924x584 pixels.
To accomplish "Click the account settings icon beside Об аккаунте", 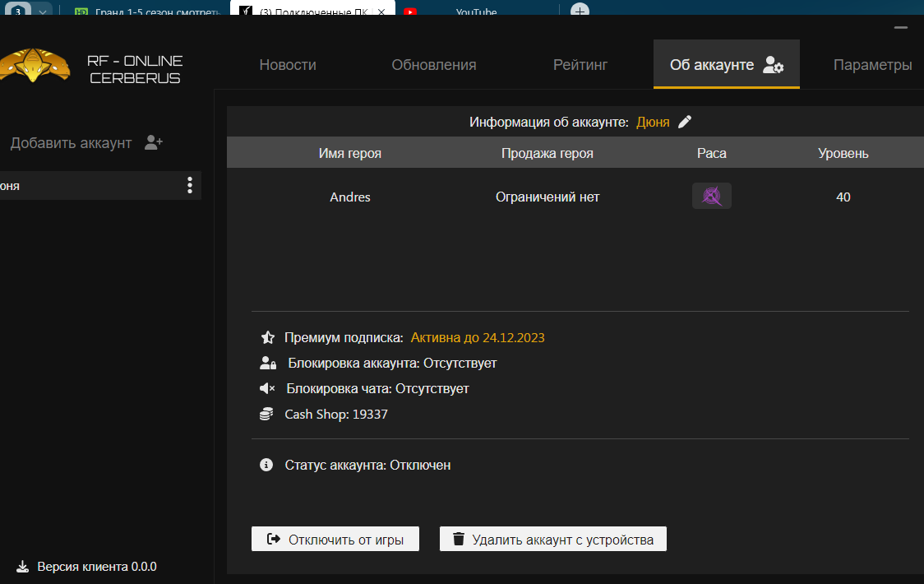I will point(773,65).
